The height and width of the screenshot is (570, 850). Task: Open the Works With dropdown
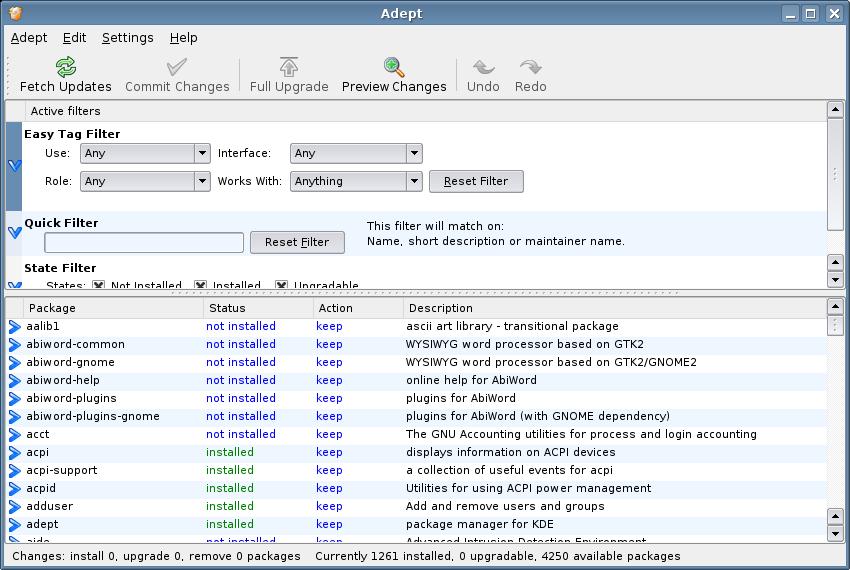tap(356, 181)
